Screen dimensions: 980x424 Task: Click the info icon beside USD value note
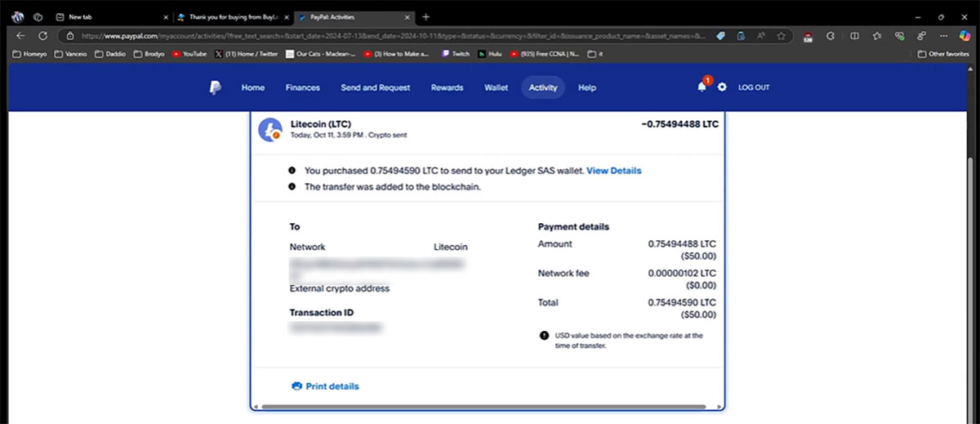pyautogui.click(x=544, y=336)
